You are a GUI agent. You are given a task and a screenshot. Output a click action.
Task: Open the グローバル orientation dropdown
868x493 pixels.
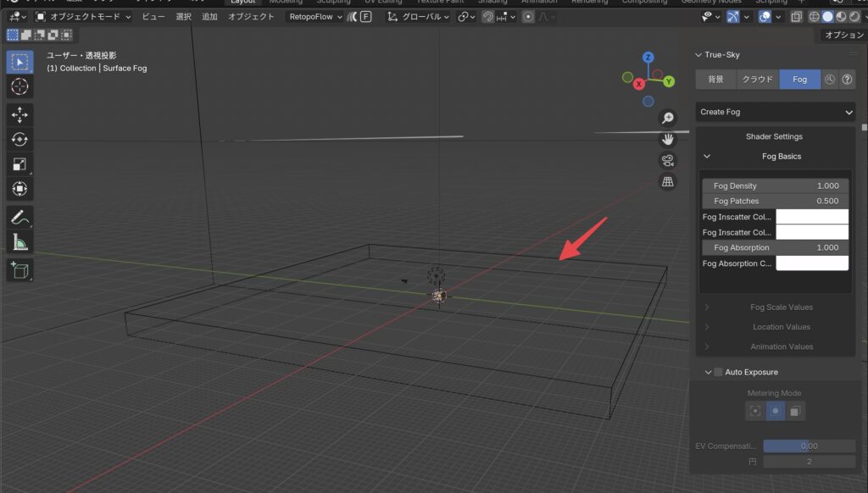[419, 17]
